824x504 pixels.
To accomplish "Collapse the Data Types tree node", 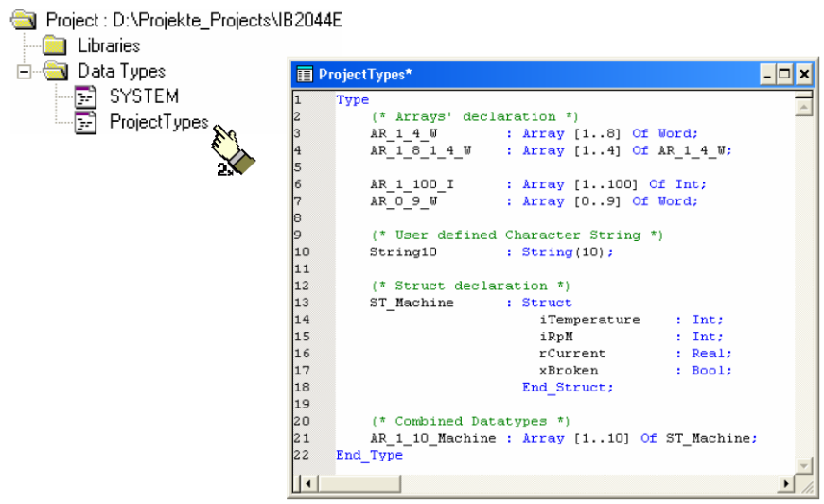I will pos(24,72).
